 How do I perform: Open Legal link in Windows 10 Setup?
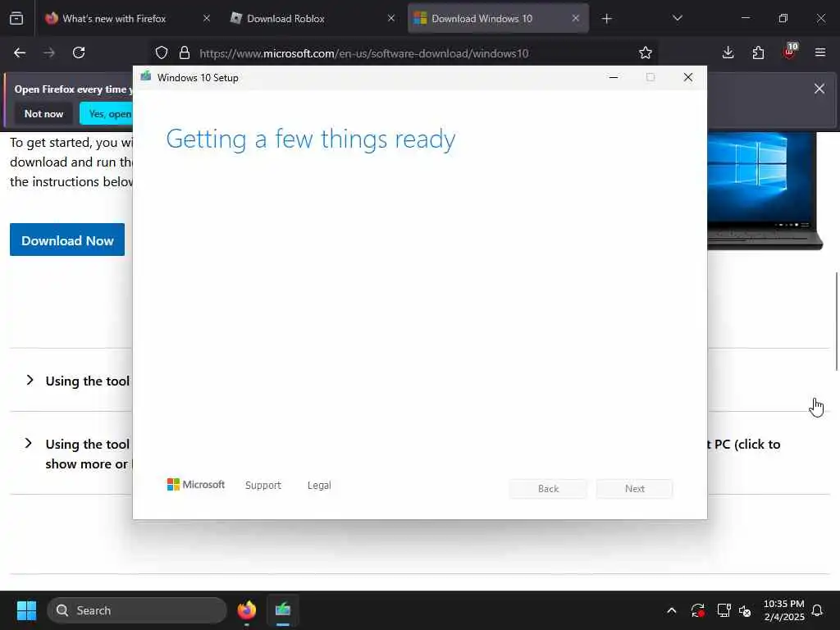(319, 486)
